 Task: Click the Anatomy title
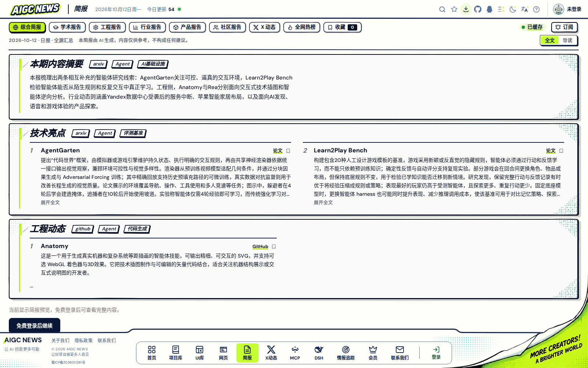54,246
